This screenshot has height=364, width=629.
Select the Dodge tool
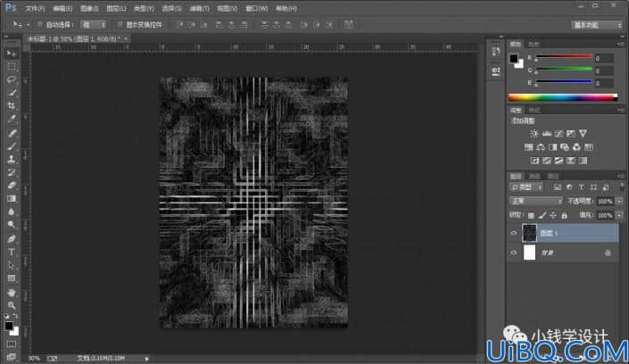12,225
